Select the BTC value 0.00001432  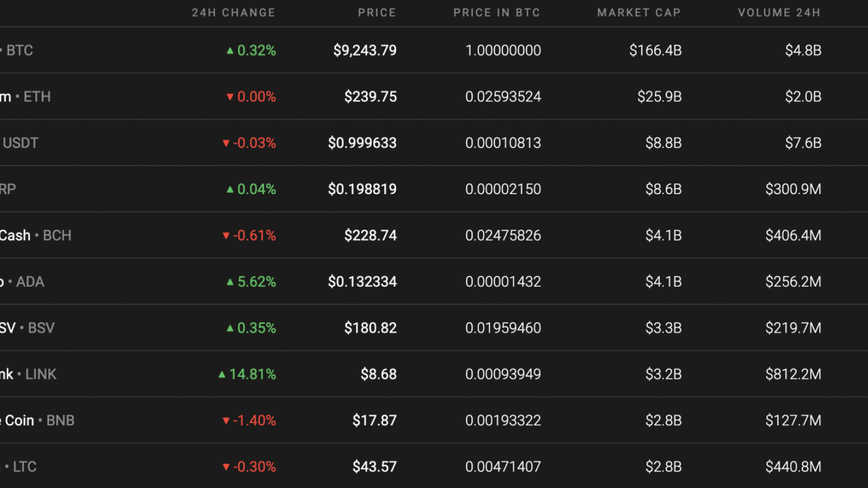(503, 282)
